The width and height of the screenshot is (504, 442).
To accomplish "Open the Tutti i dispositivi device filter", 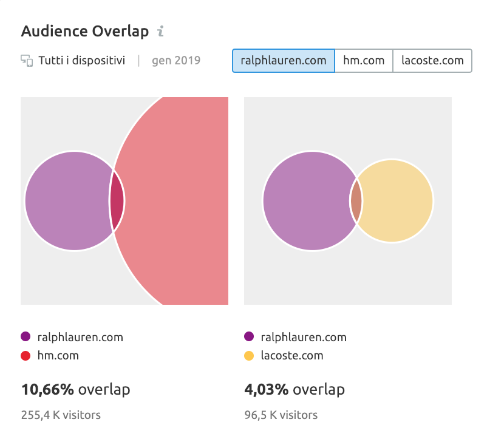I will [x=81, y=61].
